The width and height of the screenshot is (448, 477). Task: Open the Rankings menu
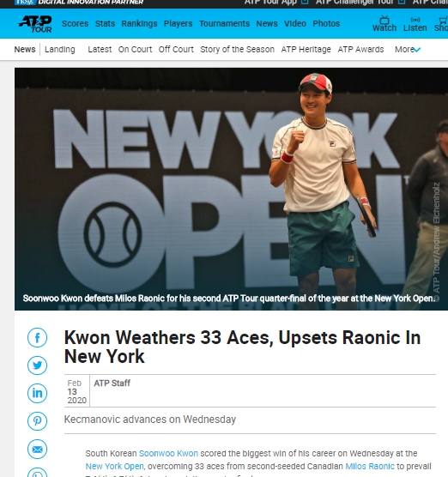(x=139, y=23)
